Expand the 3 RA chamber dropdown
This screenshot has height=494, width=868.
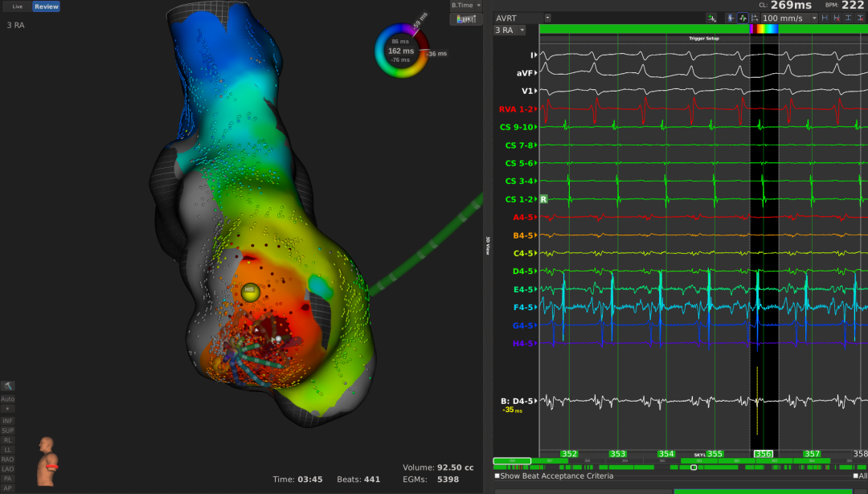(x=510, y=31)
